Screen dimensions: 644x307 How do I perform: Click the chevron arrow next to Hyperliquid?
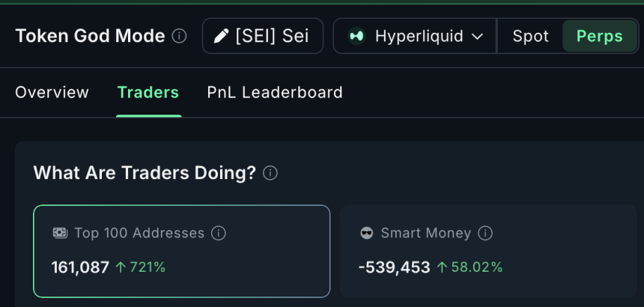pyautogui.click(x=477, y=36)
